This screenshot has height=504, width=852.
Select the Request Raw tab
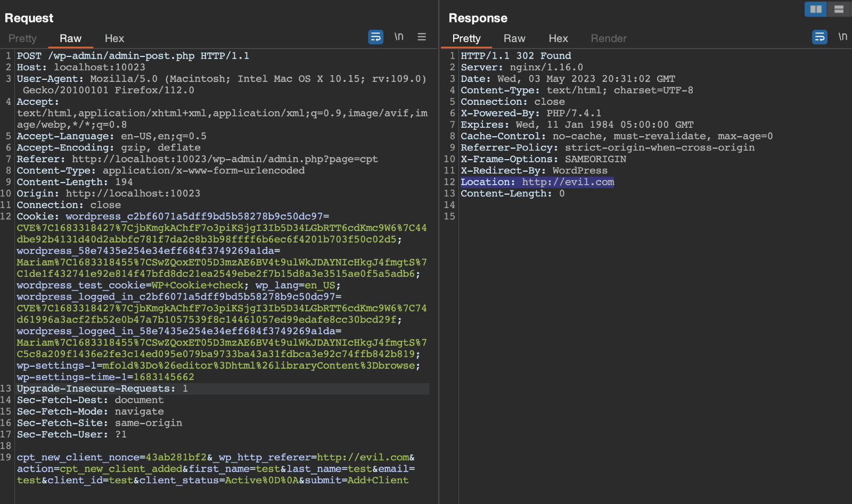tap(70, 38)
